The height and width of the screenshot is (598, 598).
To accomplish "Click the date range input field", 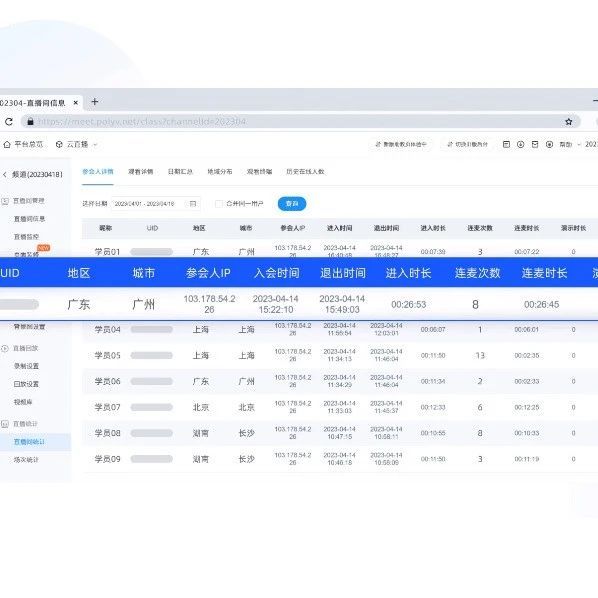I will 156,204.
